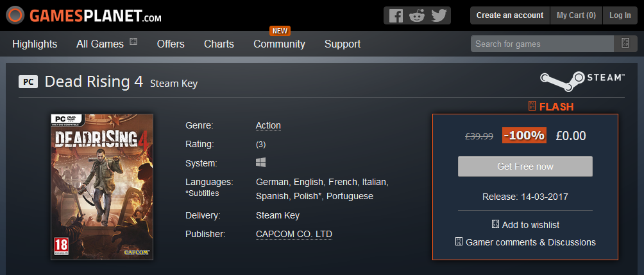Click the Dead Rising 4 cover thumbnail
Screen dimensions: 644x275
[102, 187]
